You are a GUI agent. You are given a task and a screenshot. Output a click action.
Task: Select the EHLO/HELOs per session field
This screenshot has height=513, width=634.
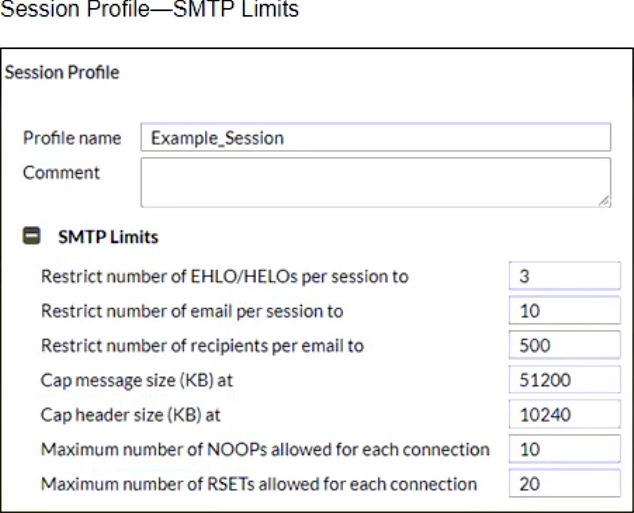[x=564, y=276]
